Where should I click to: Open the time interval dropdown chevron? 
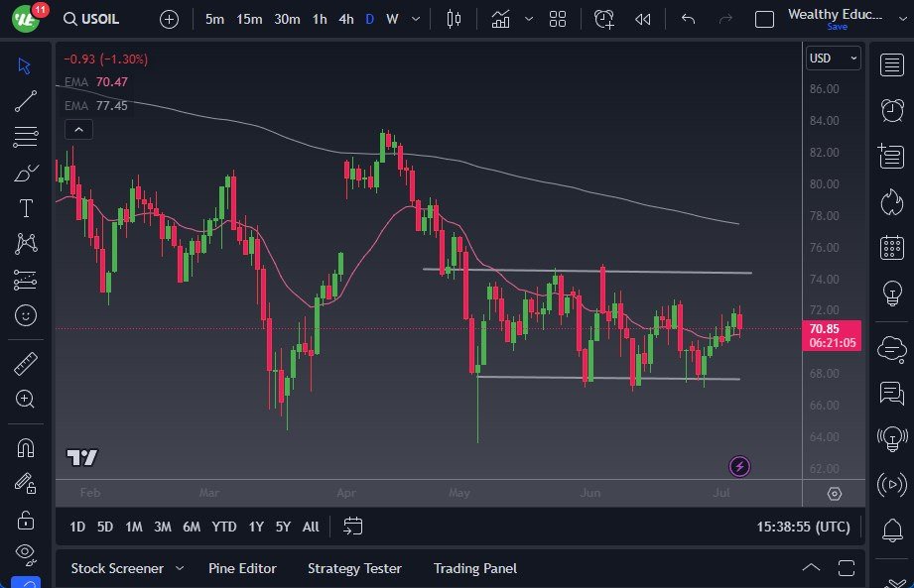pyautogui.click(x=415, y=19)
